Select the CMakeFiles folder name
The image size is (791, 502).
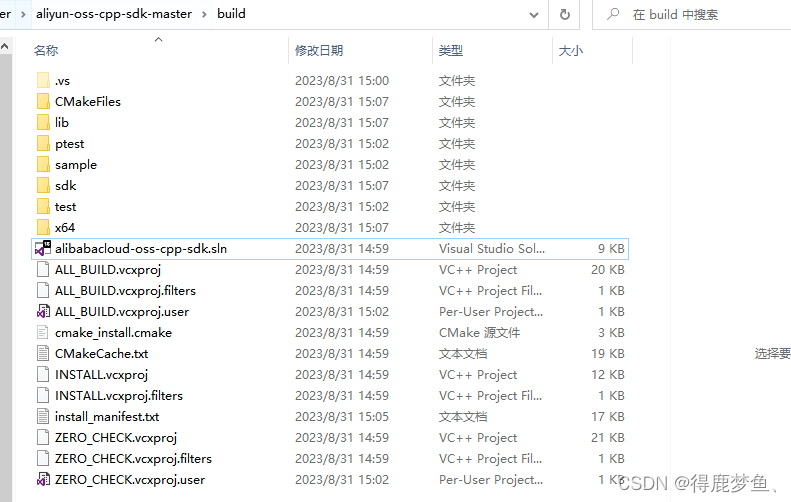[88, 102]
